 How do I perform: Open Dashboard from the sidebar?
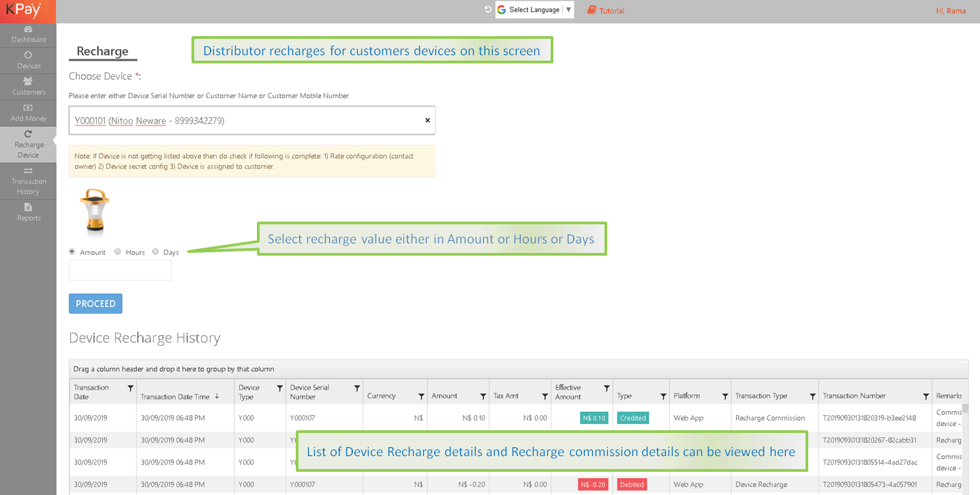coord(28,34)
